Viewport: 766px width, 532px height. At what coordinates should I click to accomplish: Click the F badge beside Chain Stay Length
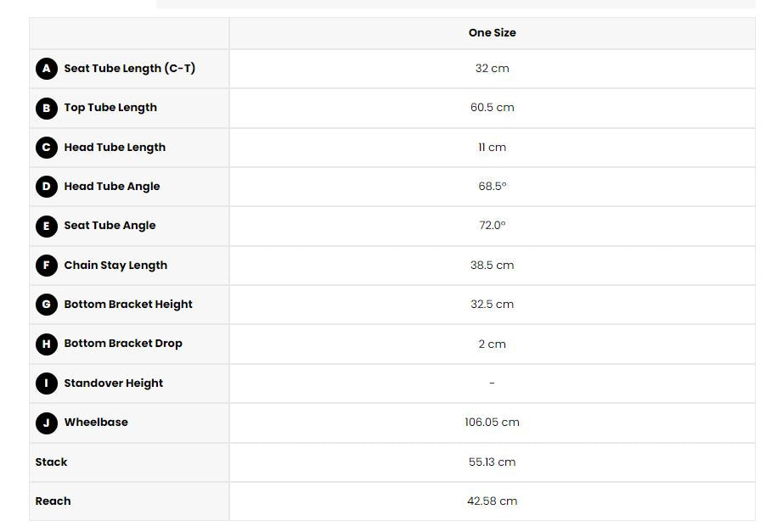(x=46, y=266)
